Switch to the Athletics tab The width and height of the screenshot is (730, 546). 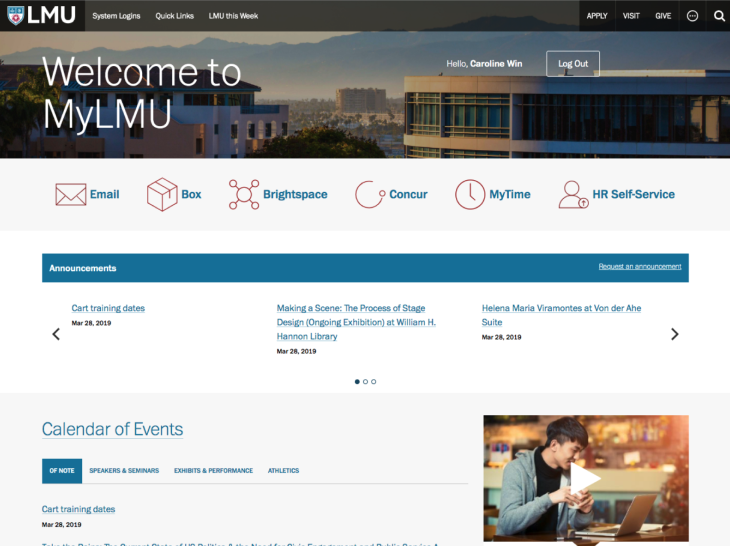284,471
